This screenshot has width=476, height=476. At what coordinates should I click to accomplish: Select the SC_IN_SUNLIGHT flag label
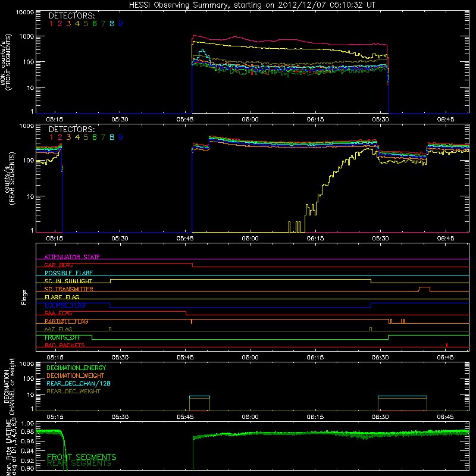point(68,281)
